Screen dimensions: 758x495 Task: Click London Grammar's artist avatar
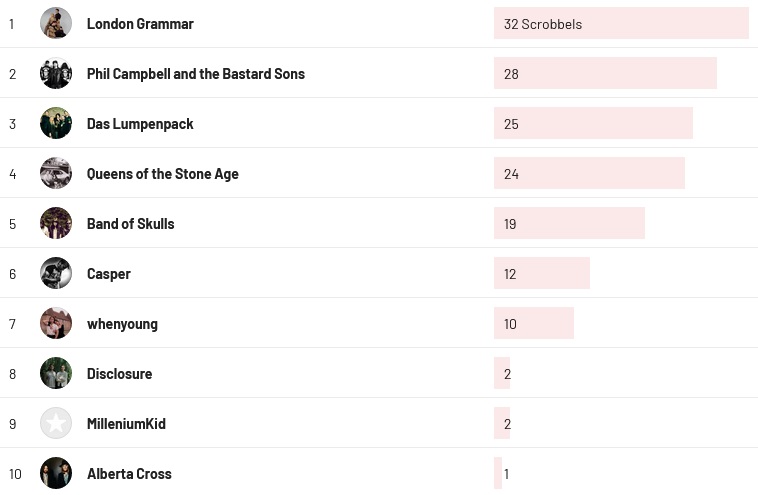pyautogui.click(x=56, y=23)
